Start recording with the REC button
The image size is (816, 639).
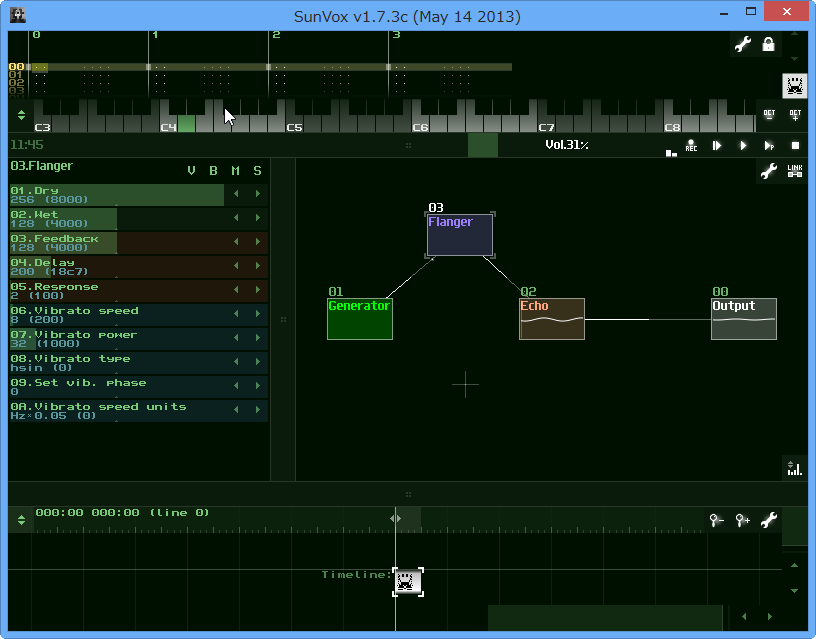691,145
